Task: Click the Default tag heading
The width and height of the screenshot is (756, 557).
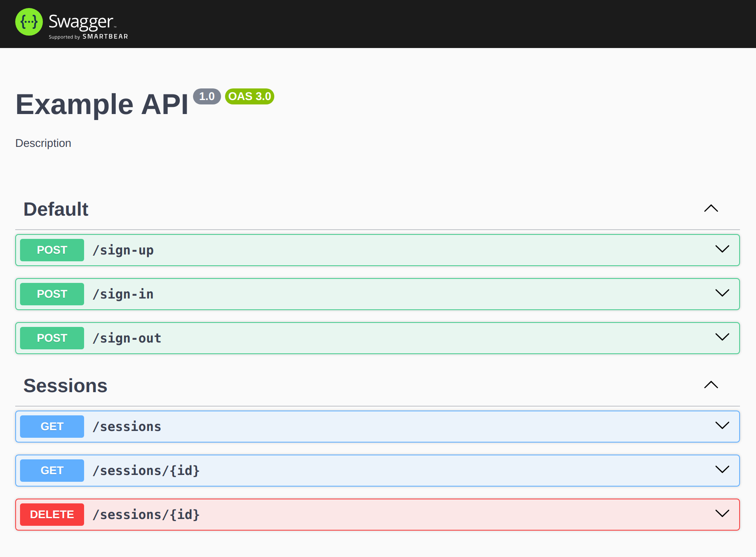Action: (56, 209)
